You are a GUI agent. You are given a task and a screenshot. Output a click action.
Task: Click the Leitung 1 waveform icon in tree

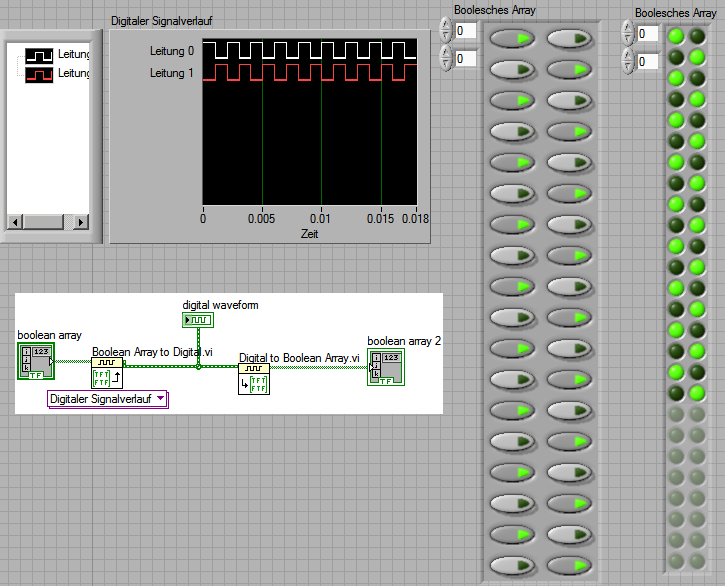40,73
